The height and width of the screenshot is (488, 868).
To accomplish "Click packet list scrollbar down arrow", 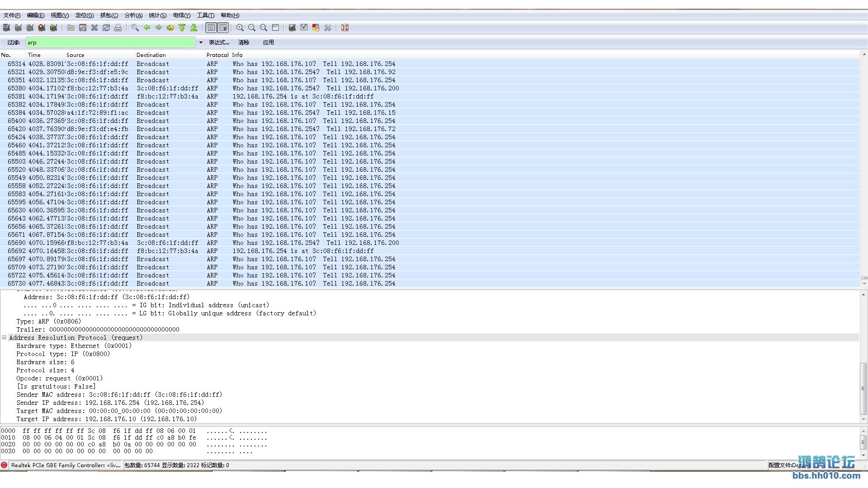I will [864, 284].
